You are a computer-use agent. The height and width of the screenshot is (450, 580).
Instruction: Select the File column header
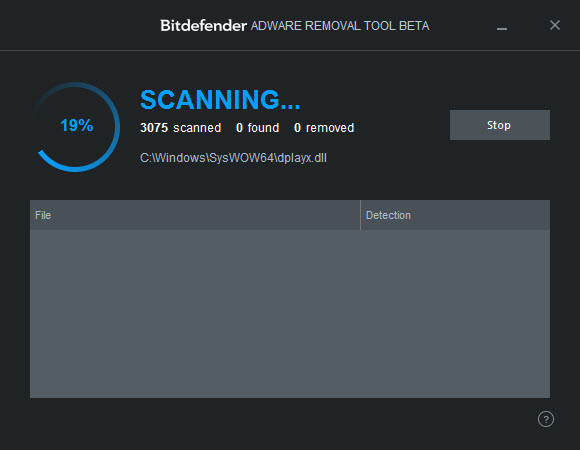(195, 215)
